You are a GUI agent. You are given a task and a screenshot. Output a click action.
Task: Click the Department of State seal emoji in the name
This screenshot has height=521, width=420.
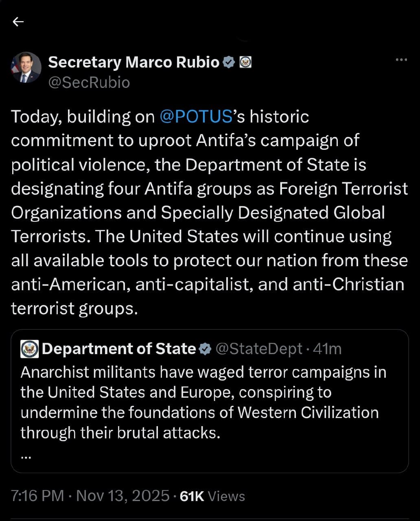pos(247,62)
